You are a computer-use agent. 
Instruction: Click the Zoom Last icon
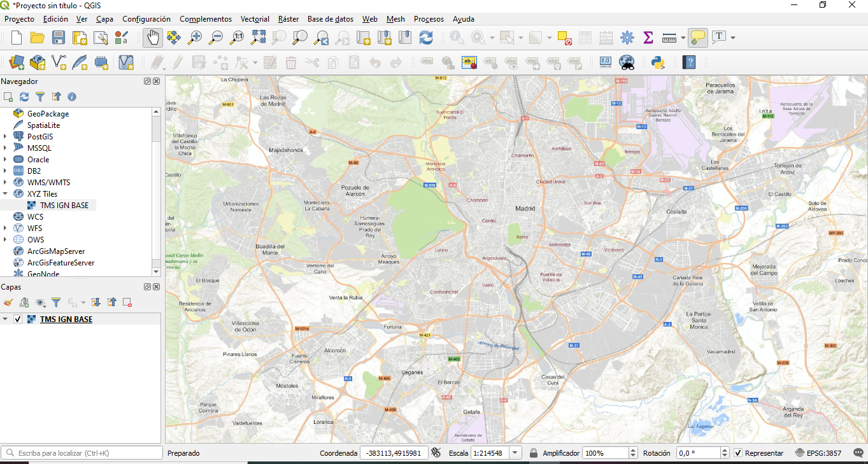tap(321, 38)
